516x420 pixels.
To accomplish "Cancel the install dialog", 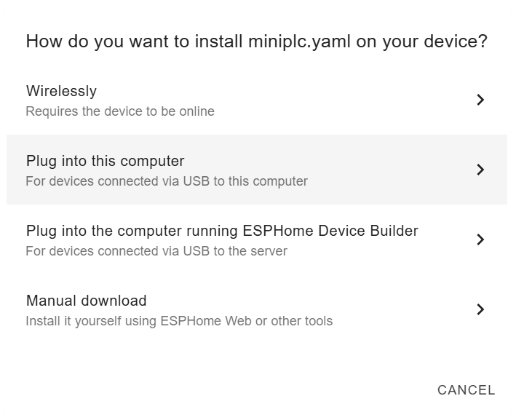I will tap(466, 390).
